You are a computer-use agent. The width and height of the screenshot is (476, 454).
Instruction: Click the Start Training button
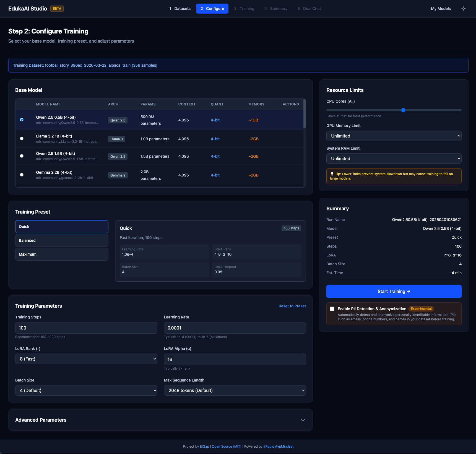point(394,291)
